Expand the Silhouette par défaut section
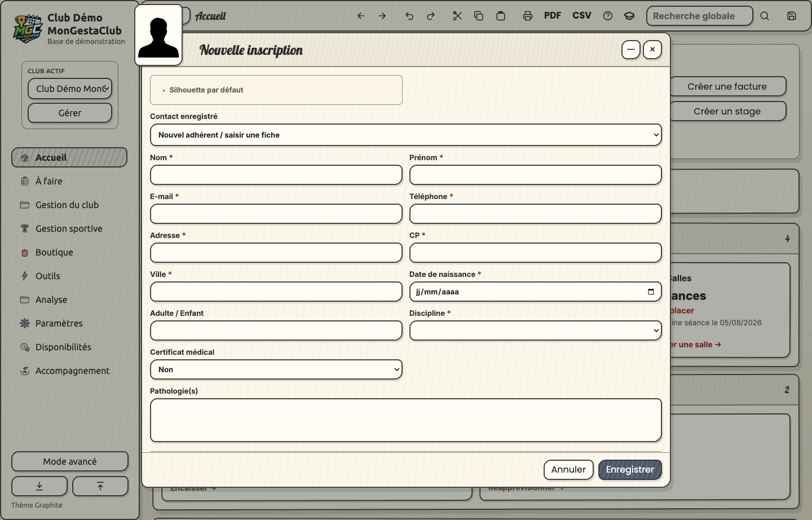 (x=276, y=90)
